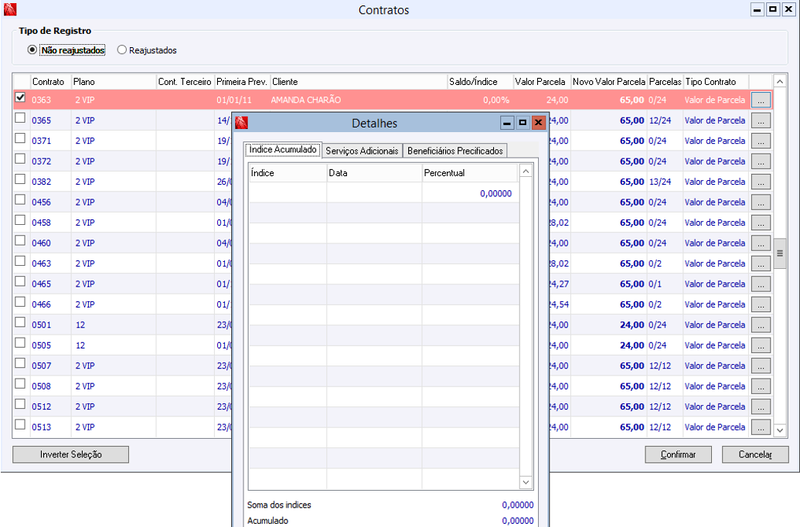Click the red app icon in Detalhes title bar
Screen dimensions: 800x527
(x=241, y=123)
